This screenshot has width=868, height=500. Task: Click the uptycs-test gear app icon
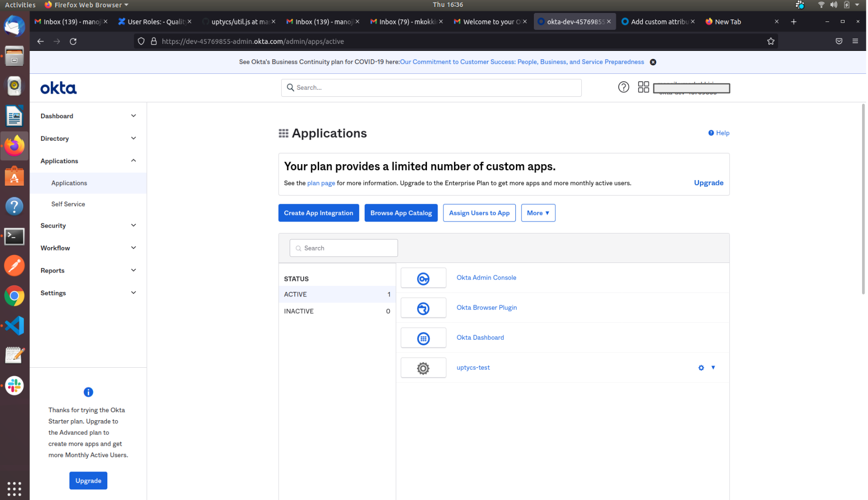tap(423, 368)
